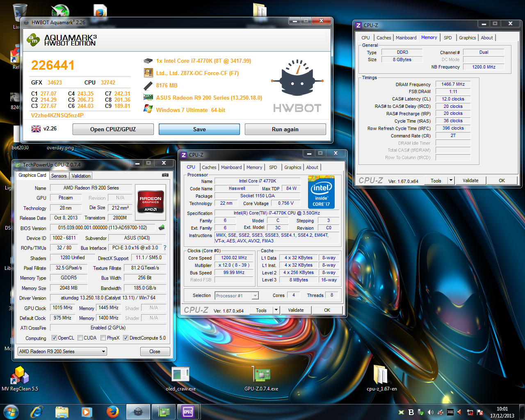Image resolution: width=525 pixels, height=420 pixels.
Task: Click the DRAM Frequency 1466.7 MHz value
Action: 453,84
